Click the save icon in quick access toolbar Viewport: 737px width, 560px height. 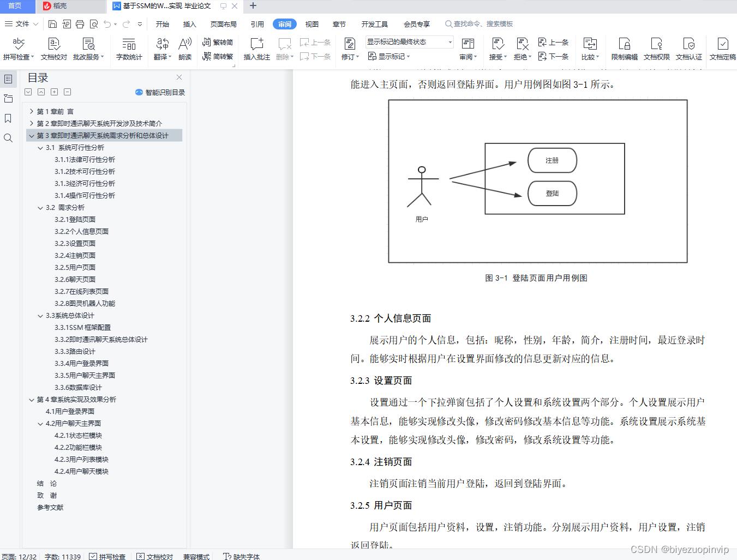pyautogui.click(x=52, y=24)
